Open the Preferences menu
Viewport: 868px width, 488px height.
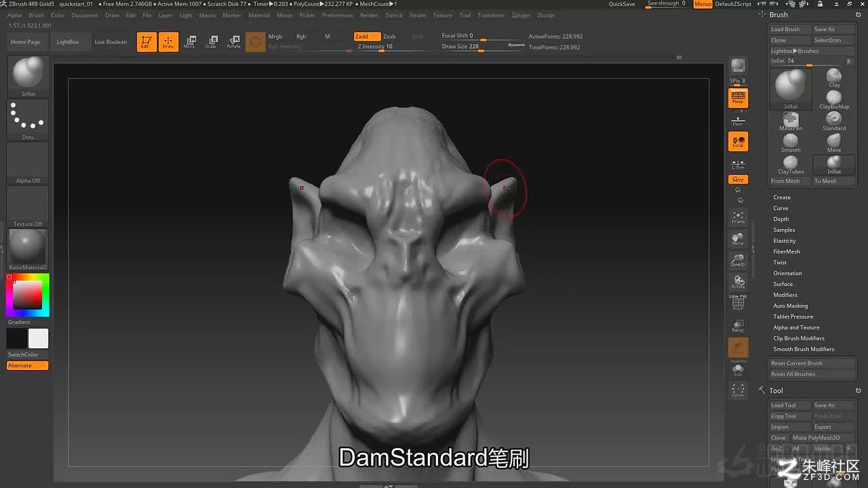337,15
